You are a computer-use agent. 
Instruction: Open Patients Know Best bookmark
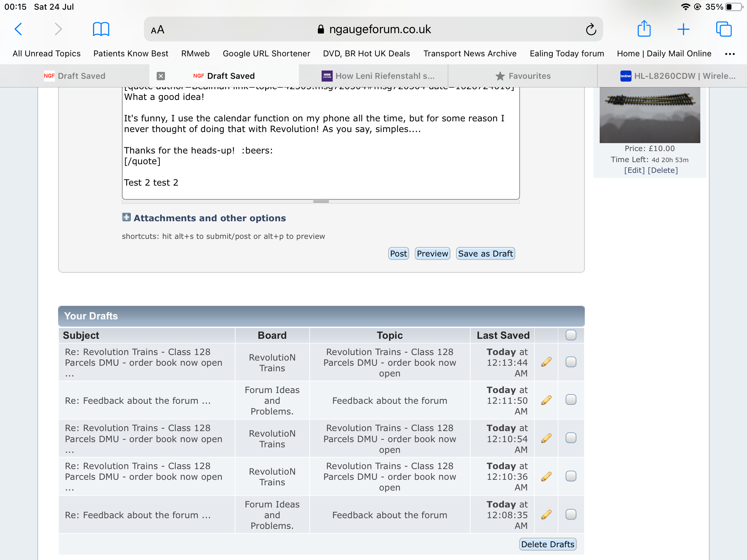tap(131, 54)
